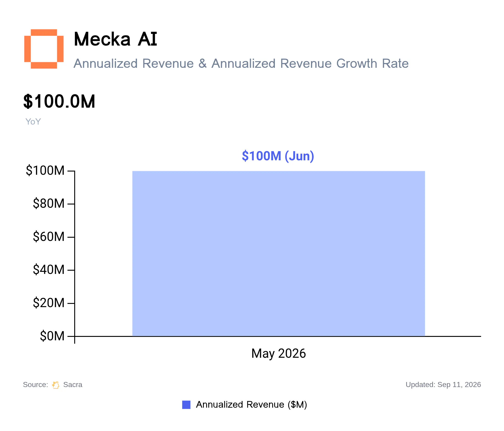504x431 pixels.
Task: Click the orange Mecka AI logo
Action: 44,49
